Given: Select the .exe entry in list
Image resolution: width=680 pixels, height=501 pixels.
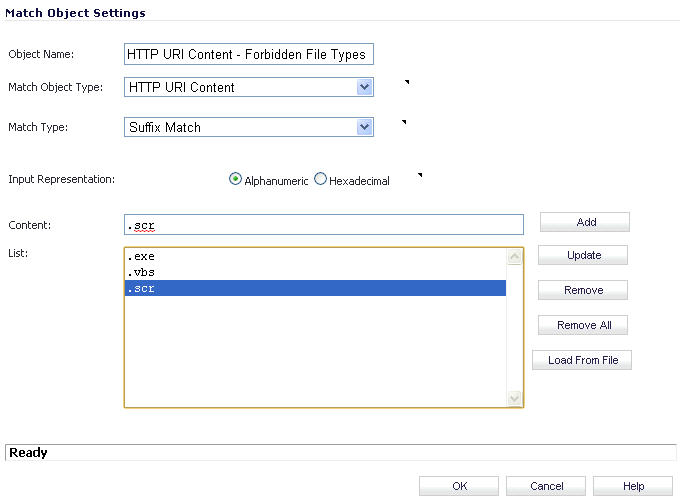Looking at the screenshot, I should click(315, 256).
